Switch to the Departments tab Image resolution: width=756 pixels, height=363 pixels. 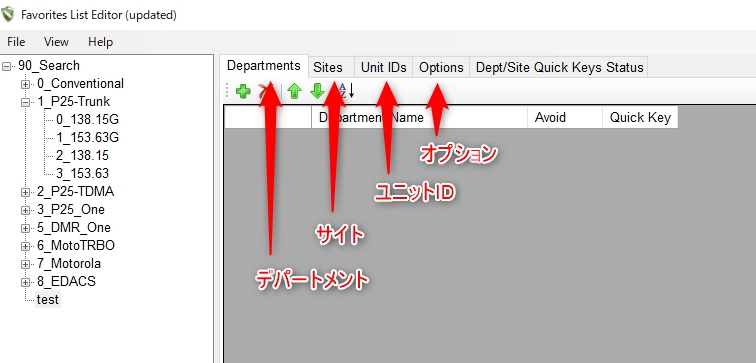click(x=264, y=66)
